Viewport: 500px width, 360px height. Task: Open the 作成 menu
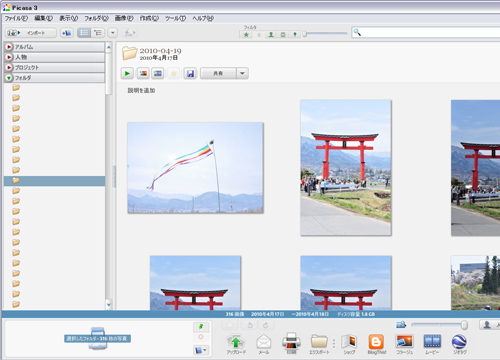click(x=149, y=18)
